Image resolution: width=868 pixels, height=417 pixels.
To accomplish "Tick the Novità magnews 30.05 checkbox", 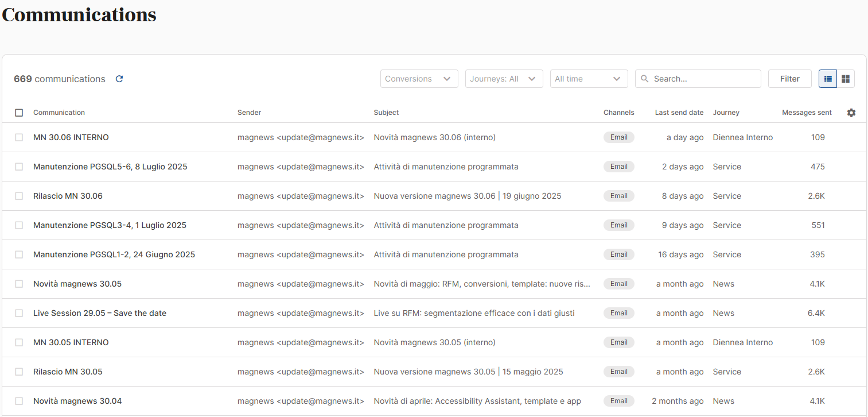I will (19, 284).
